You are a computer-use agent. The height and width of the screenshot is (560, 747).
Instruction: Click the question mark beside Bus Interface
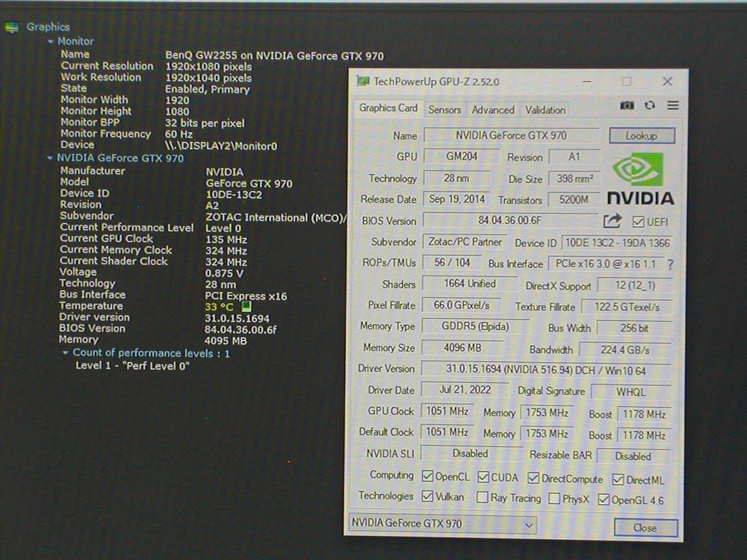coord(670,264)
